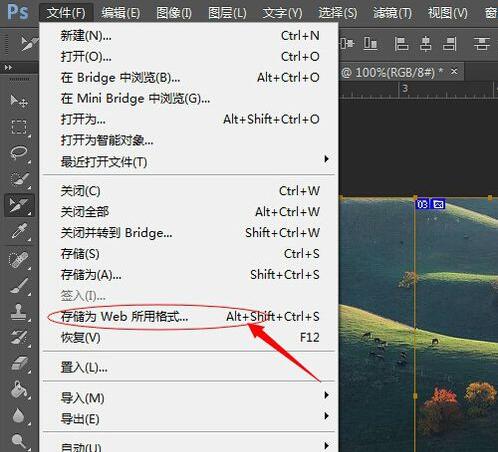Select the Quick Selection tool
Image resolution: width=498 pixels, height=452 pixels.
pyautogui.click(x=19, y=179)
